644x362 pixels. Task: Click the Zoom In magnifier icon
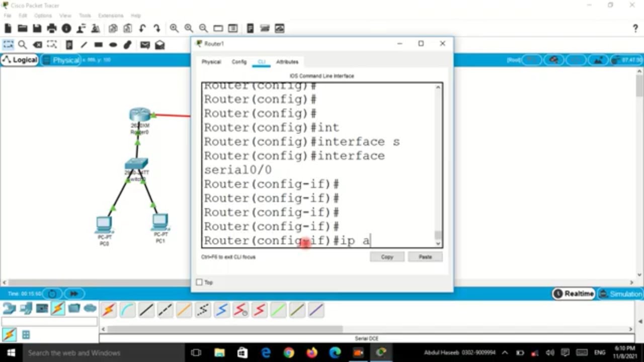click(174, 29)
